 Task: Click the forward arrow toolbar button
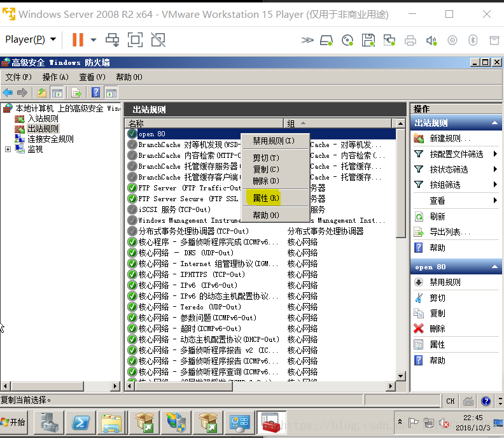22,93
